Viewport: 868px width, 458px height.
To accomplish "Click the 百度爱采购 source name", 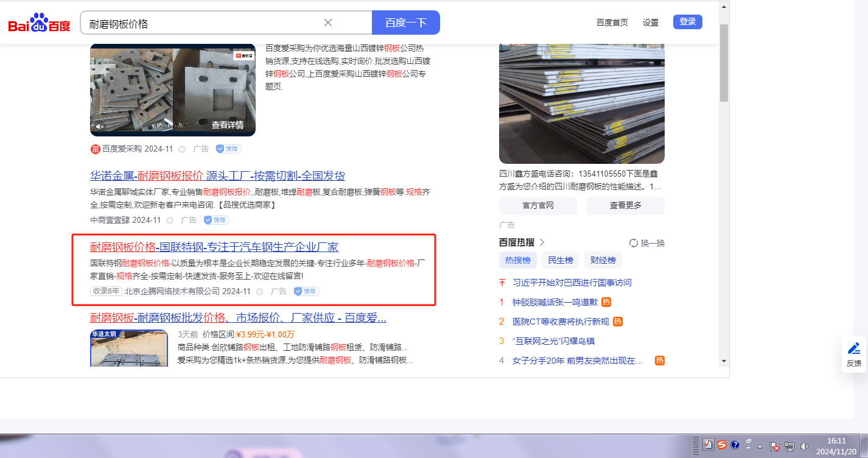I will (x=122, y=149).
